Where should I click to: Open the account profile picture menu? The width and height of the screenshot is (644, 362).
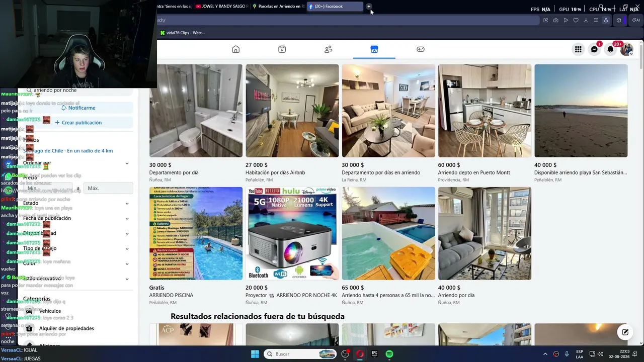(x=626, y=49)
